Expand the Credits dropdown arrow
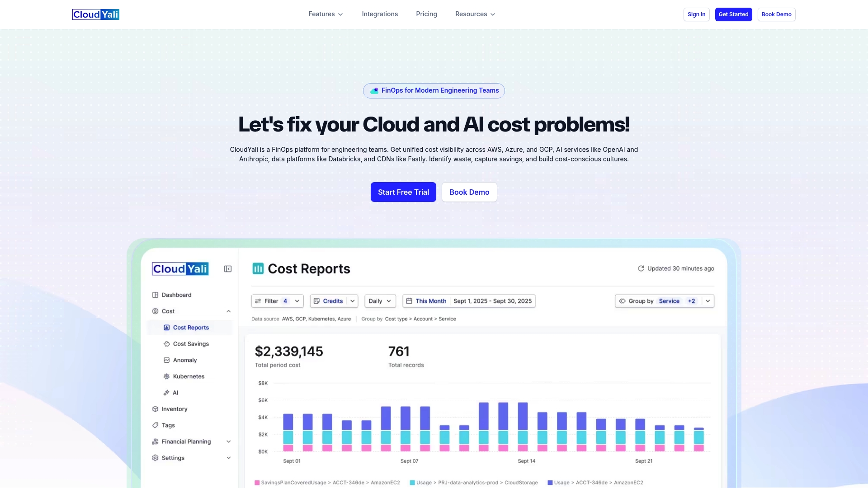 [x=353, y=301]
